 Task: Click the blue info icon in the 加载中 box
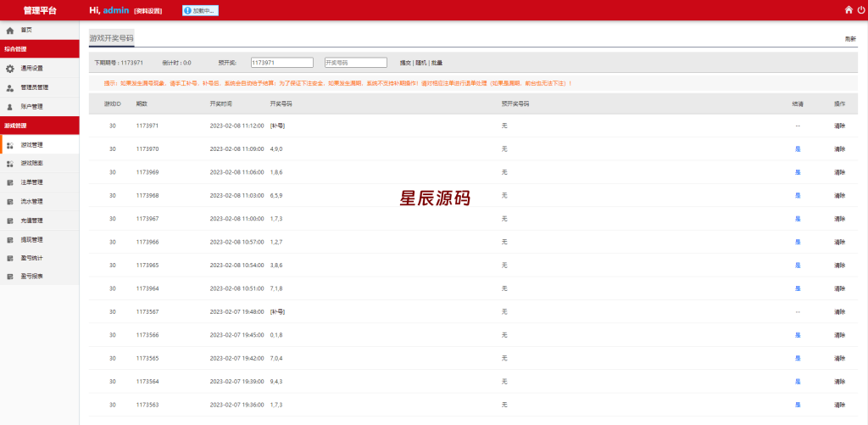187,10
